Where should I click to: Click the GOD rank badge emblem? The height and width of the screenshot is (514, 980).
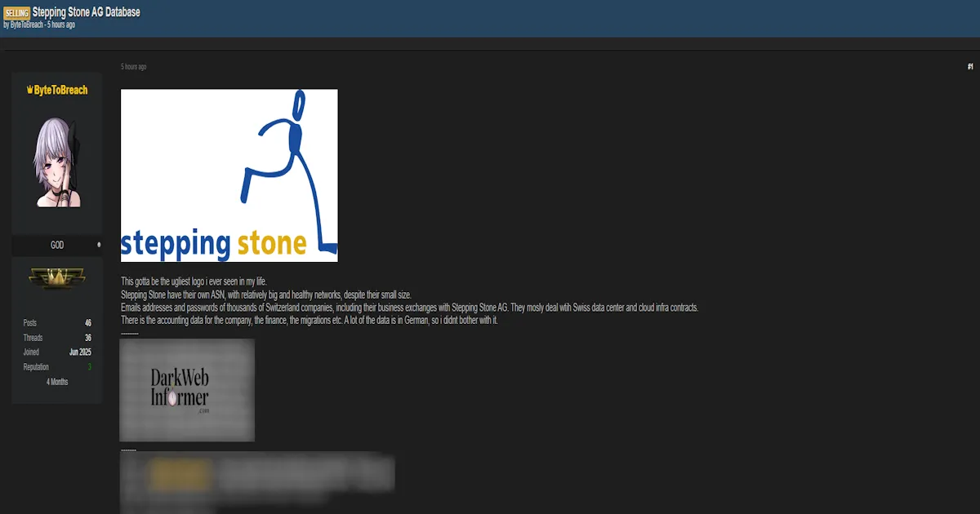click(x=56, y=277)
